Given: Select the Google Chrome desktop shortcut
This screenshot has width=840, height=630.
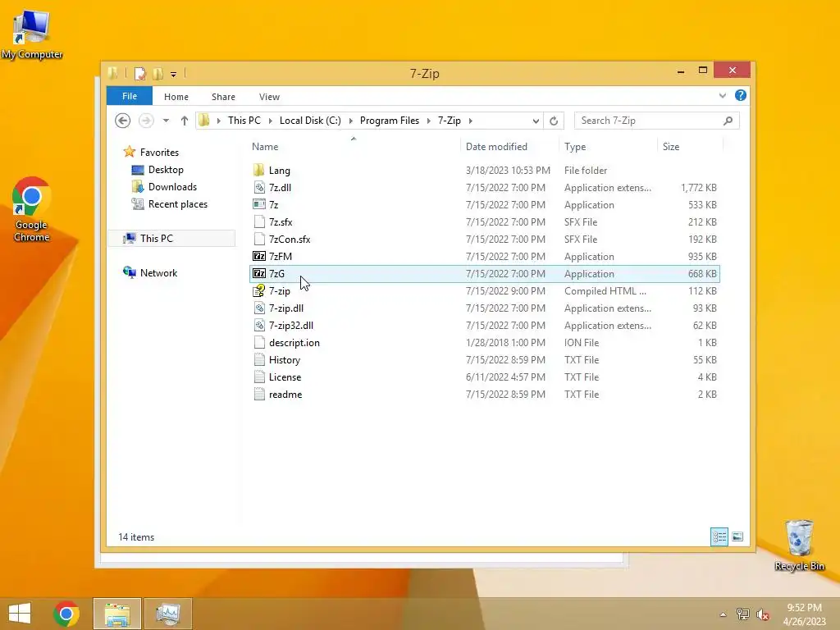Looking at the screenshot, I should (x=31, y=209).
